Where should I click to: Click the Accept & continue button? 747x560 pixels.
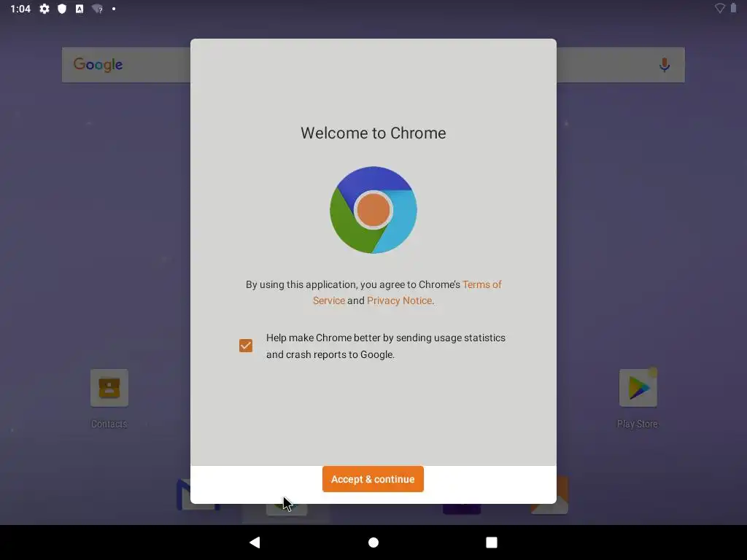point(373,479)
